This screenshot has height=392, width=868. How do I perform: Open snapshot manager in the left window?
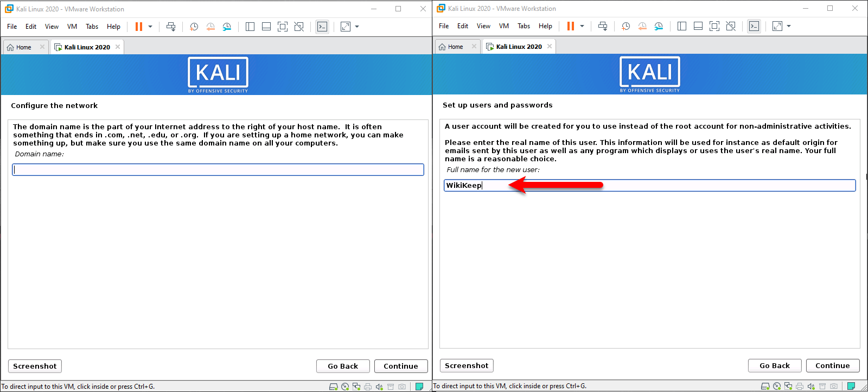[227, 27]
